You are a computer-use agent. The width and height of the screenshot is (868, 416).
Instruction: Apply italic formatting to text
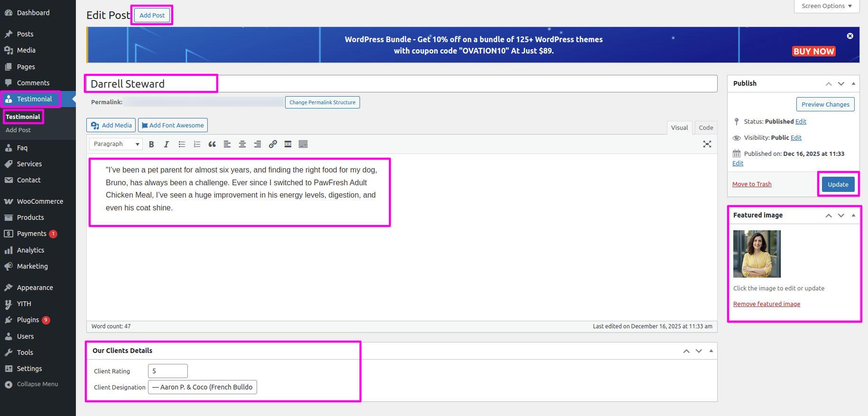coord(166,145)
